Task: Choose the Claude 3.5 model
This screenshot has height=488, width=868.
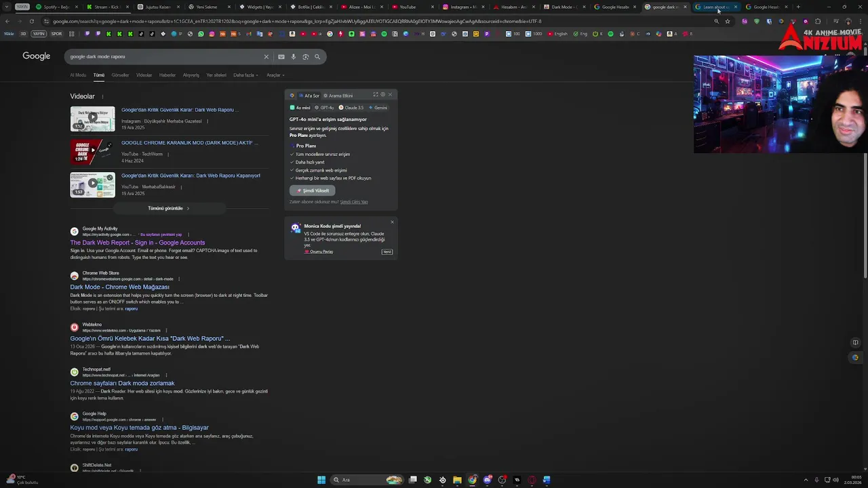Action: pos(351,108)
